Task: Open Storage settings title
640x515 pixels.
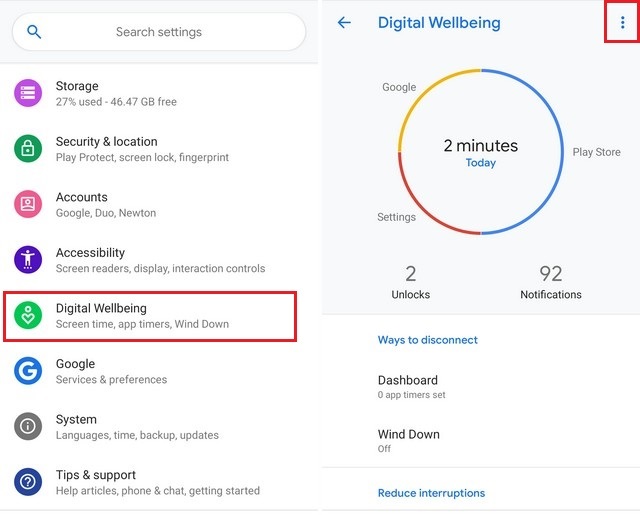Action: 77,86
